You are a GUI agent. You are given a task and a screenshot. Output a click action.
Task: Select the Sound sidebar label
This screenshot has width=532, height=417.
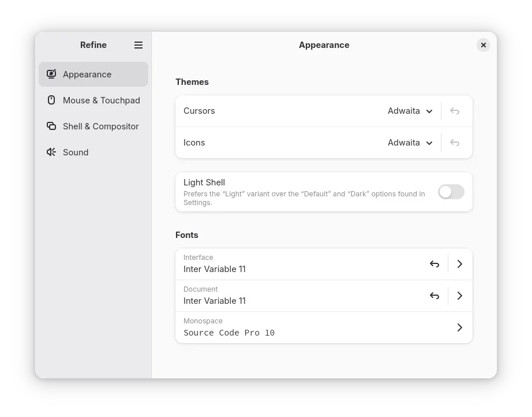tap(76, 152)
